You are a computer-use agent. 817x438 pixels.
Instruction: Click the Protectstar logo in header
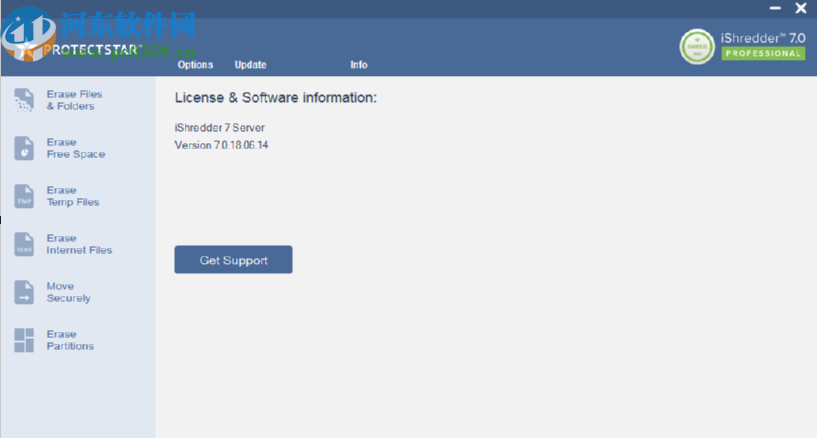pos(73,36)
